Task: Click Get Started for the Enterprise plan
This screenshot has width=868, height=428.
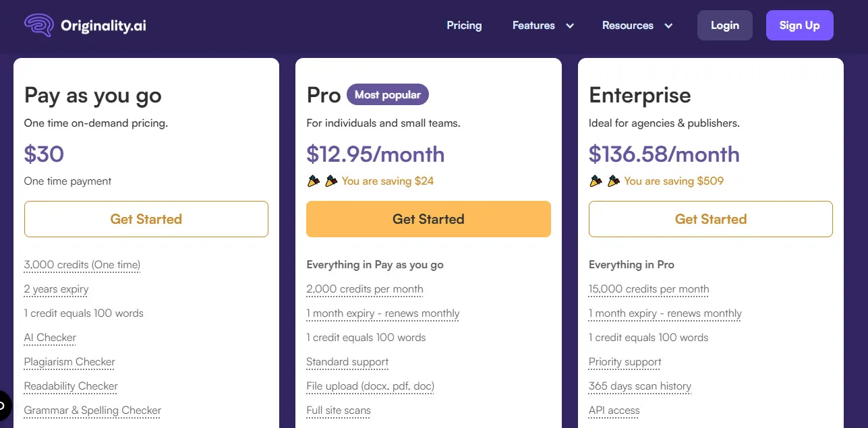Action: pyautogui.click(x=710, y=219)
